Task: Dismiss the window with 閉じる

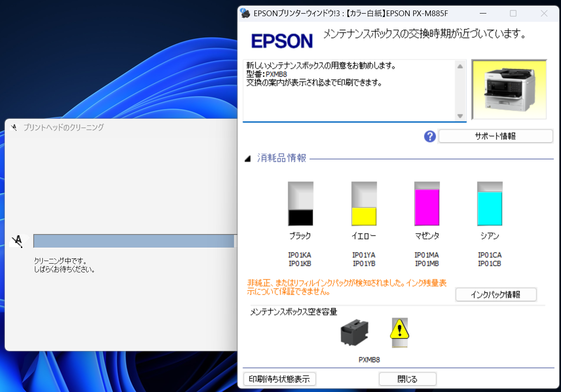Action: pos(407,379)
